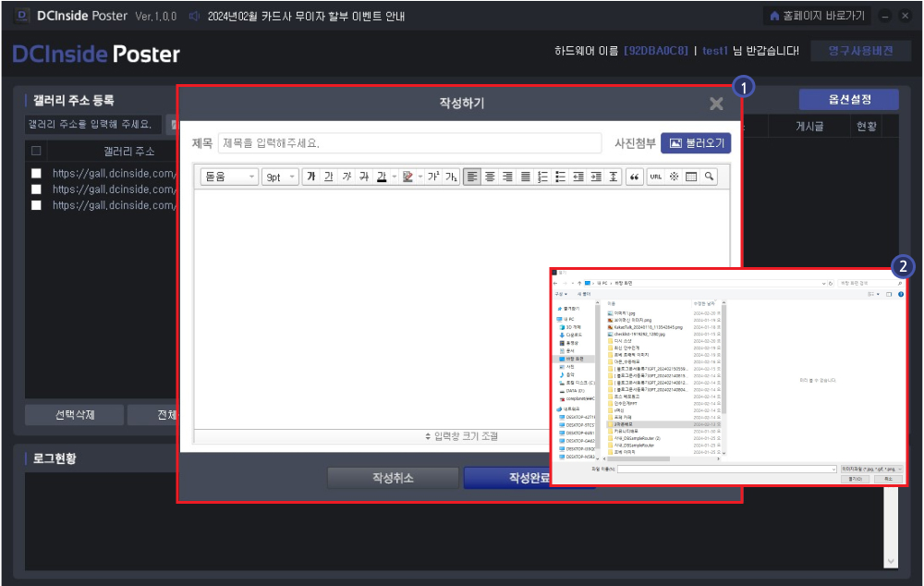The image size is (924, 586).
Task: Apply text background highlight color
Action: pos(407,177)
